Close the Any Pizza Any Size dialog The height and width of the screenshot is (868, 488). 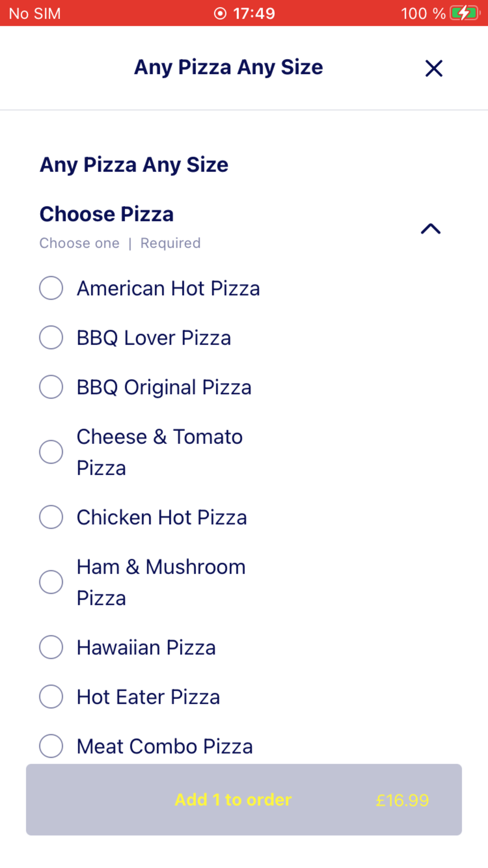click(434, 68)
